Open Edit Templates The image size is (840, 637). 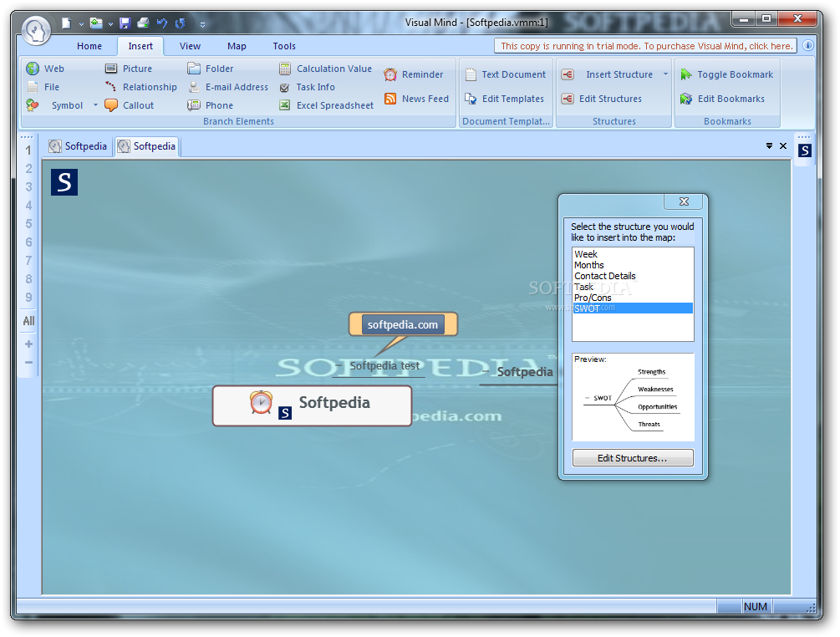coord(504,99)
